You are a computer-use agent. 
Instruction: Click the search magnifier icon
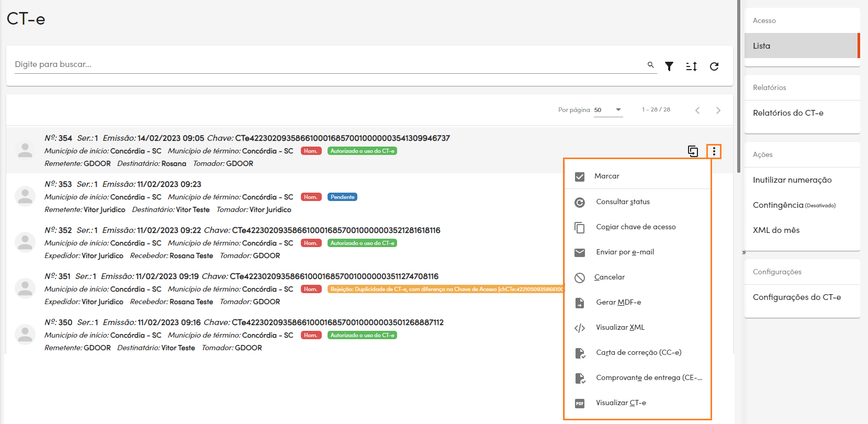pos(650,64)
